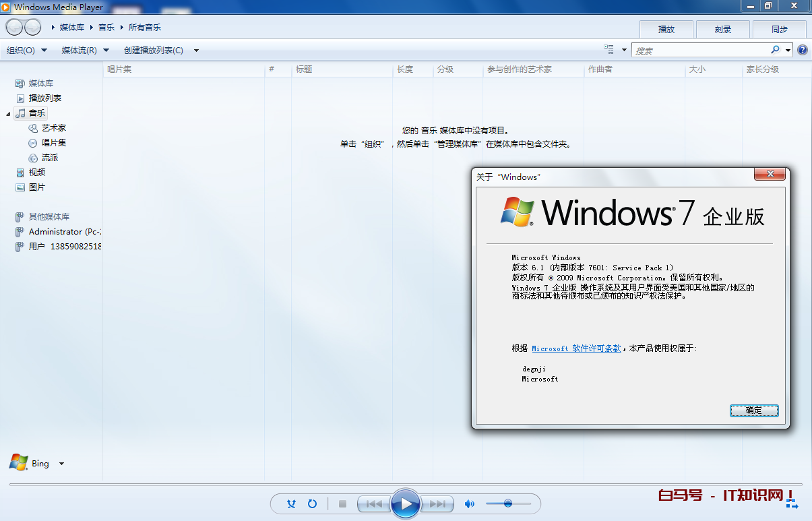Open the 媒体流(R) dropdown menu
Screen dimensions: 812x521
click(x=85, y=51)
